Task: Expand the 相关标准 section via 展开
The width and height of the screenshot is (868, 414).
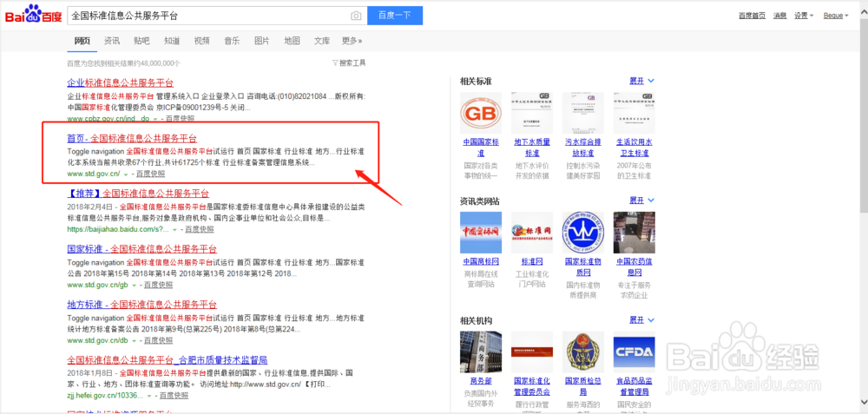Action: (x=641, y=81)
